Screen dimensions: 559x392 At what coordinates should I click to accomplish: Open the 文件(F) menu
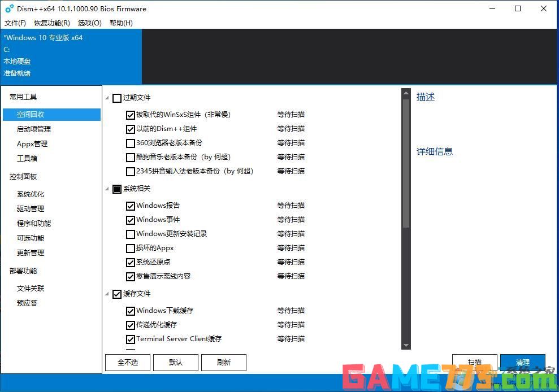(15, 23)
